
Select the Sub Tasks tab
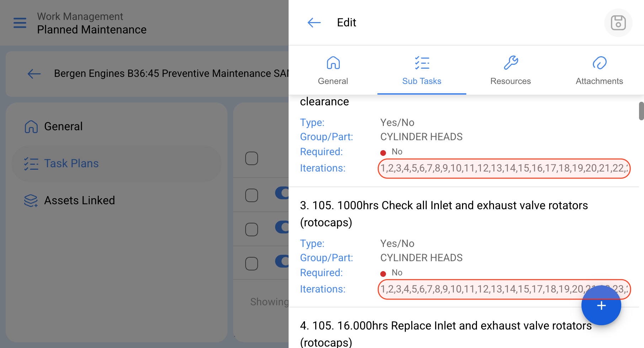(422, 70)
